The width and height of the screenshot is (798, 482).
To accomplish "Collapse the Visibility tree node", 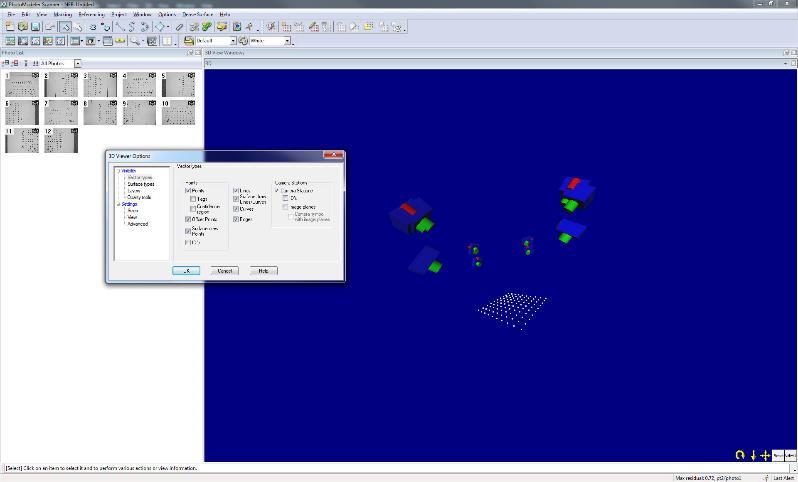I will click(119, 171).
